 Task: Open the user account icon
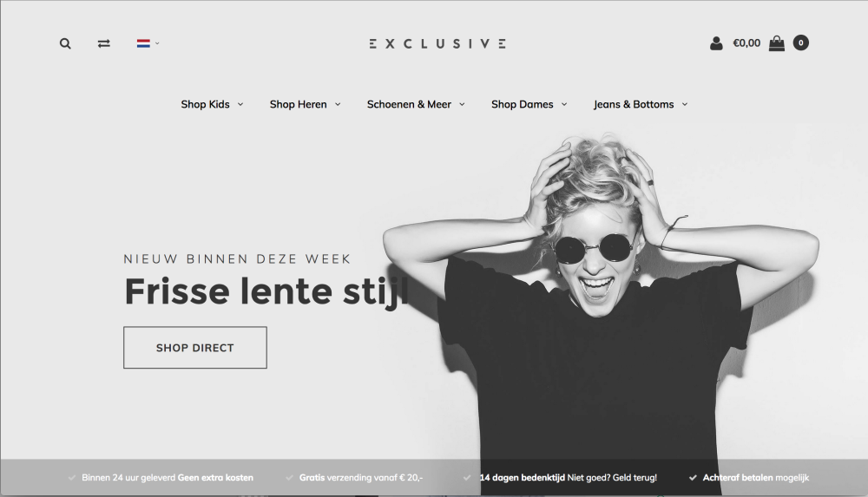pyautogui.click(x=716, y=43)
